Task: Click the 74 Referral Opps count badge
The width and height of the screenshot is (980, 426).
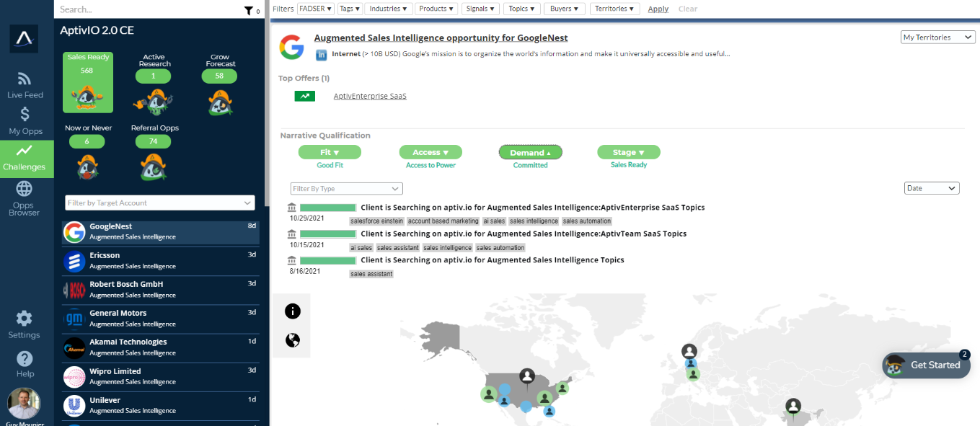Action: 153,141
